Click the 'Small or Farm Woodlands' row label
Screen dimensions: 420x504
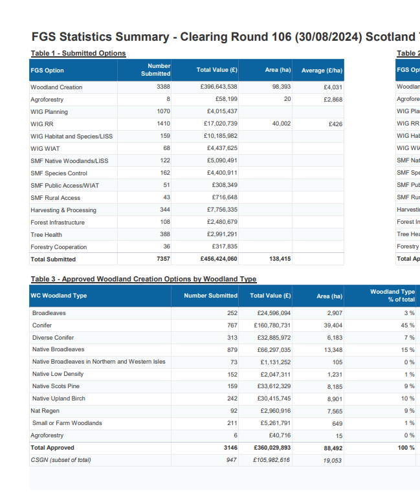(67, 423)
